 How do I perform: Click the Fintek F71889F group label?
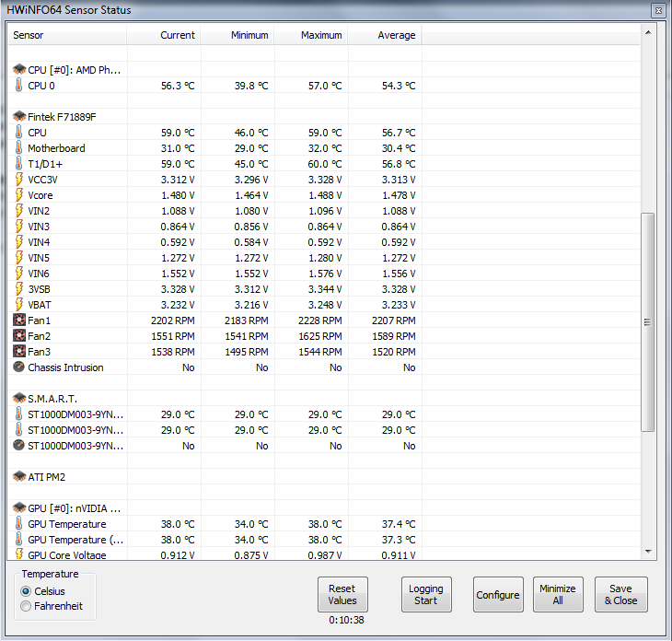click(62, 117)
